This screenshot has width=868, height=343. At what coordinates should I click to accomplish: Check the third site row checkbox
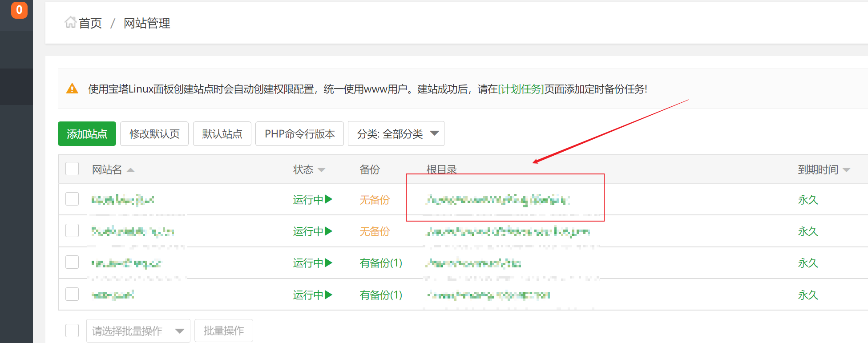point(72,262)
